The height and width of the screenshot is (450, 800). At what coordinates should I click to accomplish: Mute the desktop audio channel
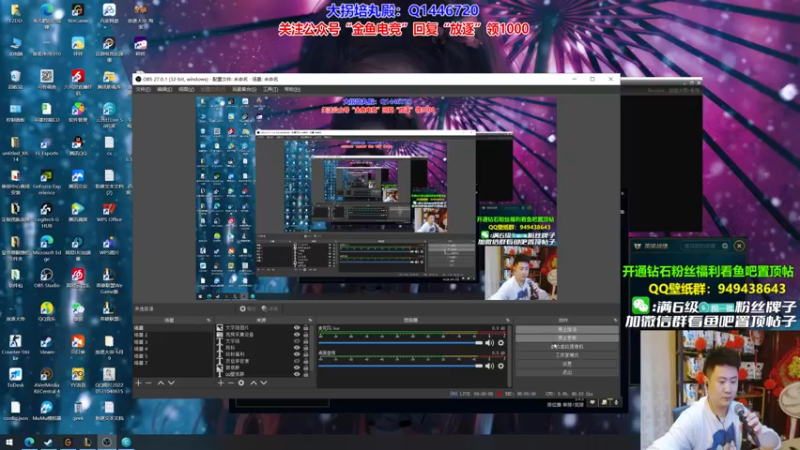click(x=490, y=366)
